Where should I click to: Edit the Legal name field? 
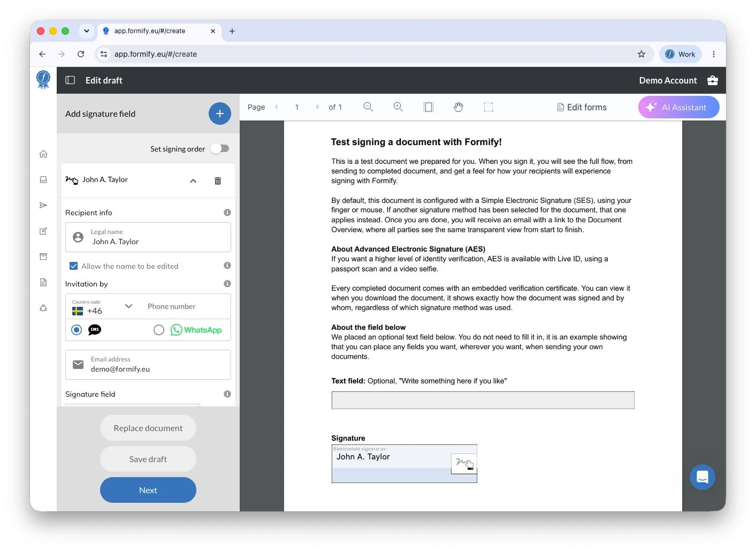point(148,237)
